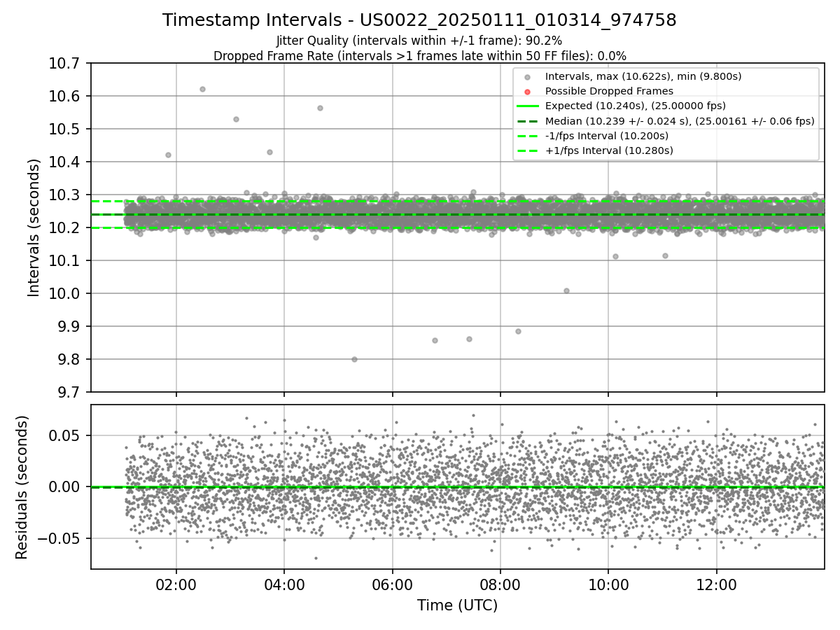Select legend entry beginning "Median (10.239"
The height and width of the screenshot is (630, 840).
680,121
